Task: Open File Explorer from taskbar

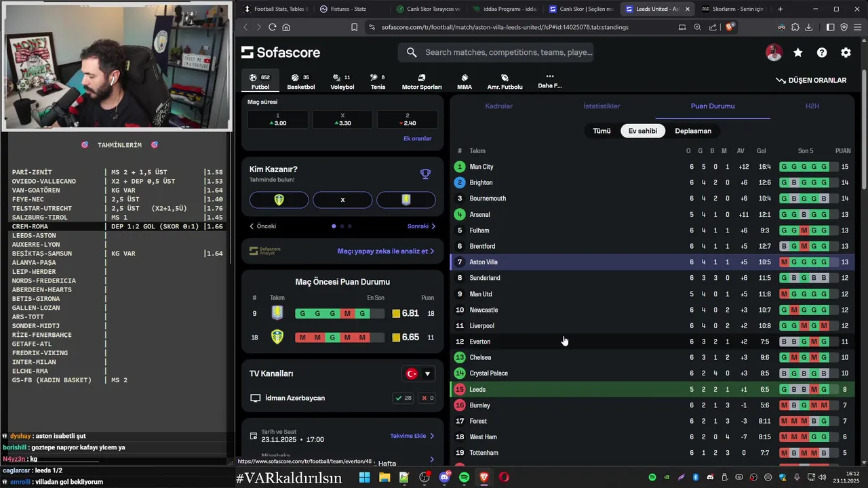Action: coord(384,477)
